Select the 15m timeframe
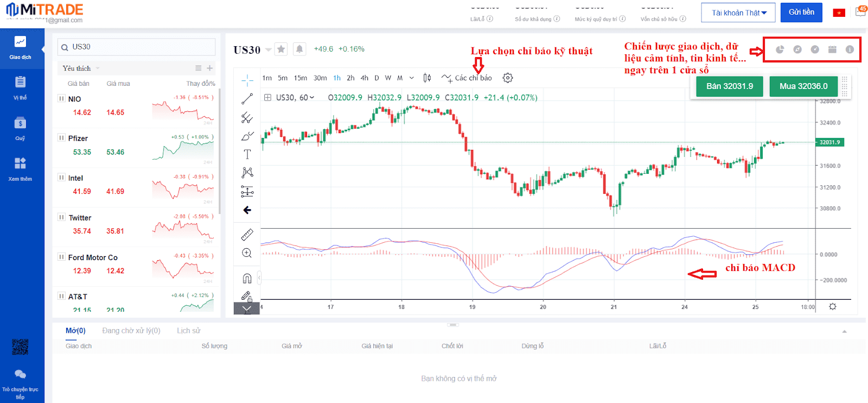Viewport: 868px width, 403px height. pos(301,78)
